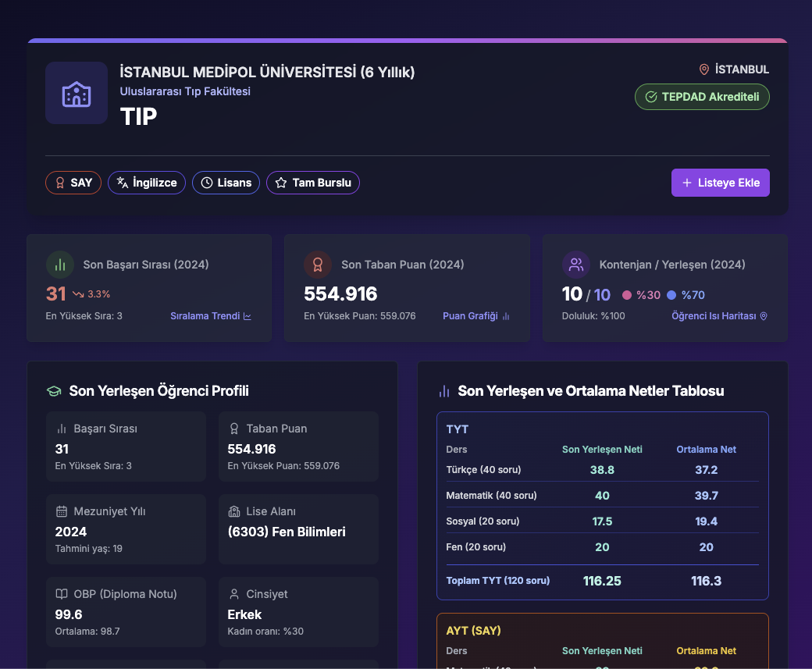The image size is (812, 669).
Task: Select the Lisans degree chip
Action: click(x=226, y=183)
